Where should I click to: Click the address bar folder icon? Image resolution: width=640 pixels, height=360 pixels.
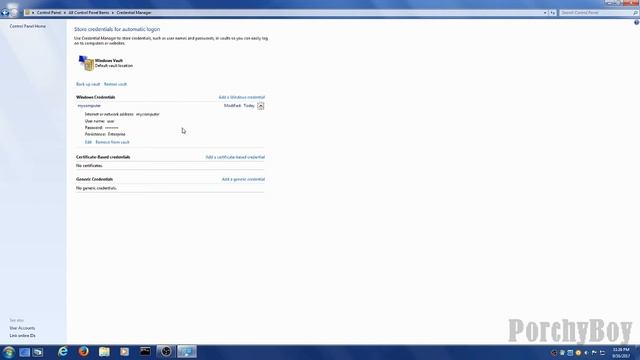pos(27,13)
